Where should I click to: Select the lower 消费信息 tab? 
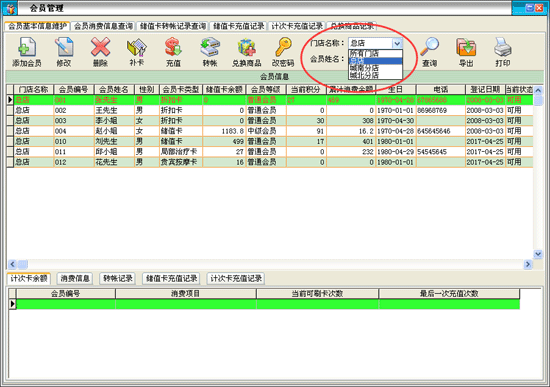click(x=75, y=279)
